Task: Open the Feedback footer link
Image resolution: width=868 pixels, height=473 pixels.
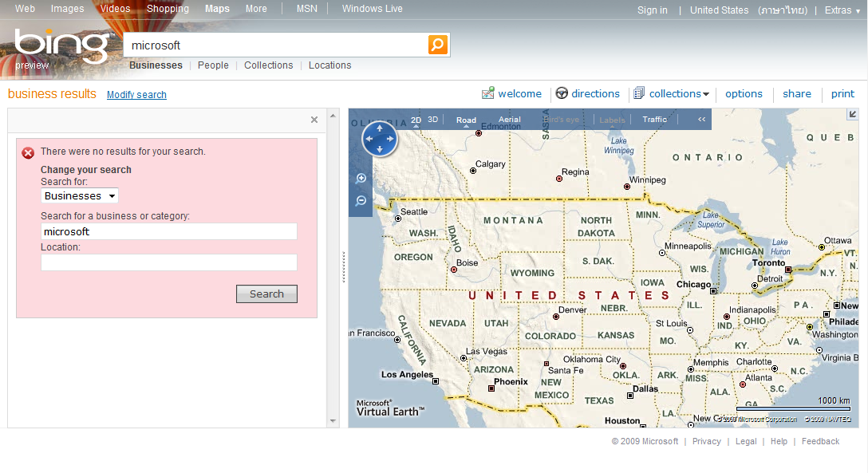Action: (820, 441)
